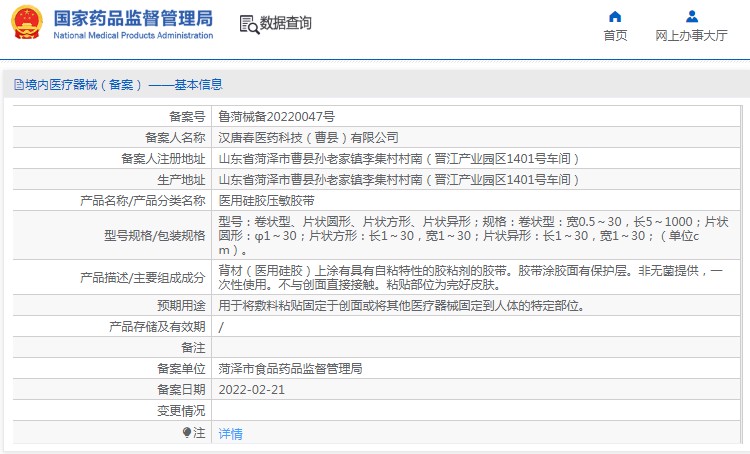Image resolution: width=750 pixels, height=454 pixels.
Task: Click the 备案人注册地址 row label
Action: tap(163, 159)
